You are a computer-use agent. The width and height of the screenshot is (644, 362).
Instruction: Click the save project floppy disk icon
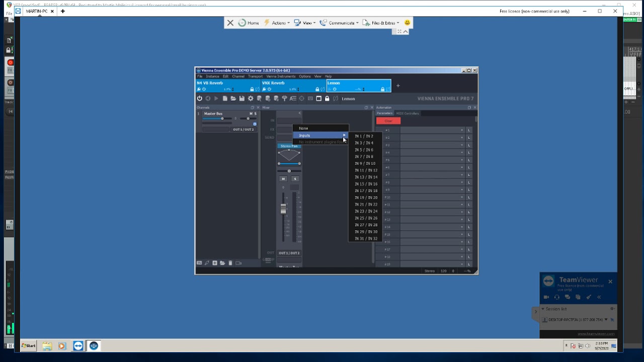pyautogui.click(x=242, y=99)
